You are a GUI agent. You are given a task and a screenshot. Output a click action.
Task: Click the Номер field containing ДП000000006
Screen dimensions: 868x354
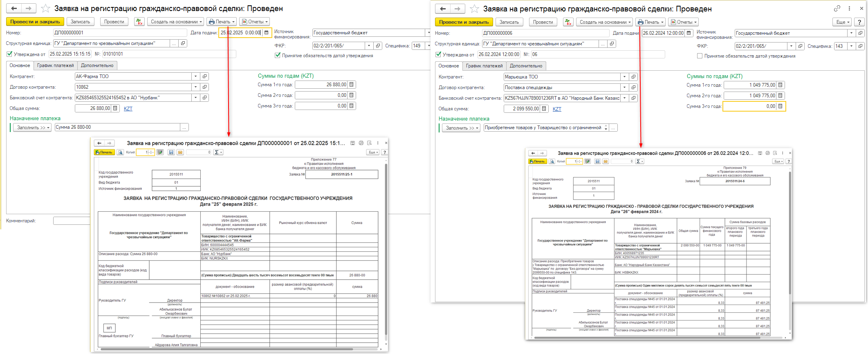point(545,33)
